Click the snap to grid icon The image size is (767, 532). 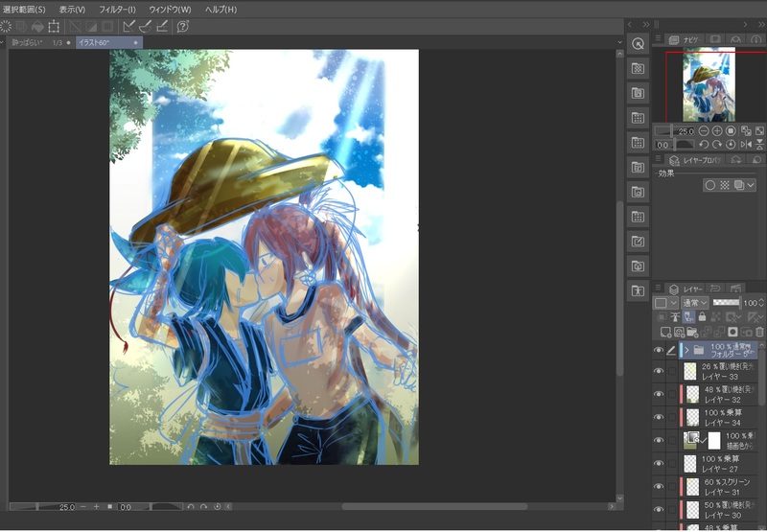(162, 27)
